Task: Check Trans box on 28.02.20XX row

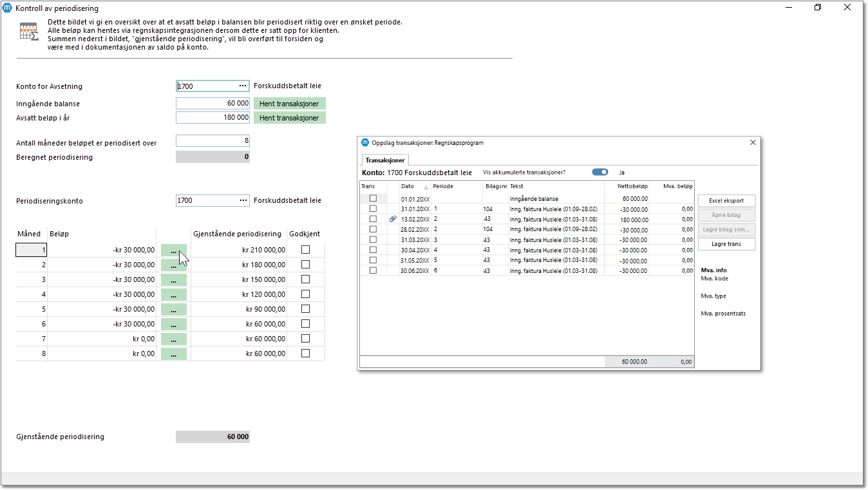Action: point(373,229)
